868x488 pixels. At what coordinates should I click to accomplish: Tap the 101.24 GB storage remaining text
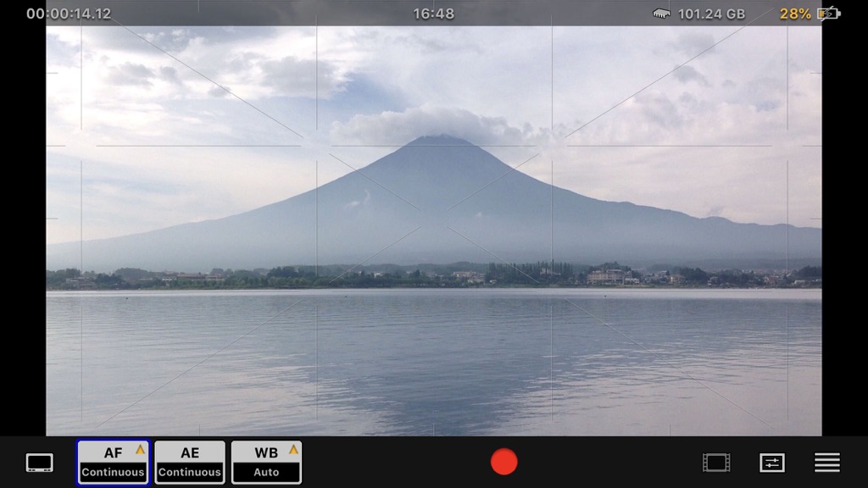[x=711, y=14]
